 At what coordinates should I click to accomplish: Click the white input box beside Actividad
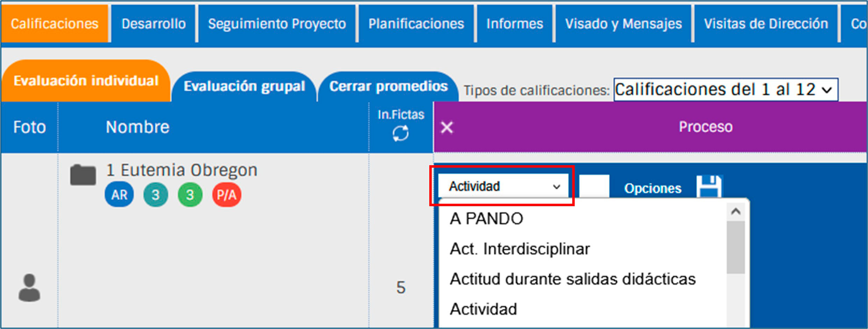point(594,186)
